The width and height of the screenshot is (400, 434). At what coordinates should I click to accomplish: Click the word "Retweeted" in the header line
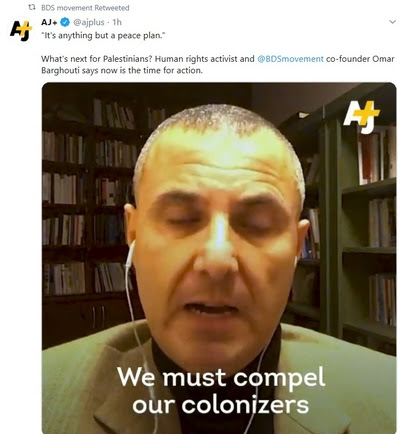tap(112, 7)
